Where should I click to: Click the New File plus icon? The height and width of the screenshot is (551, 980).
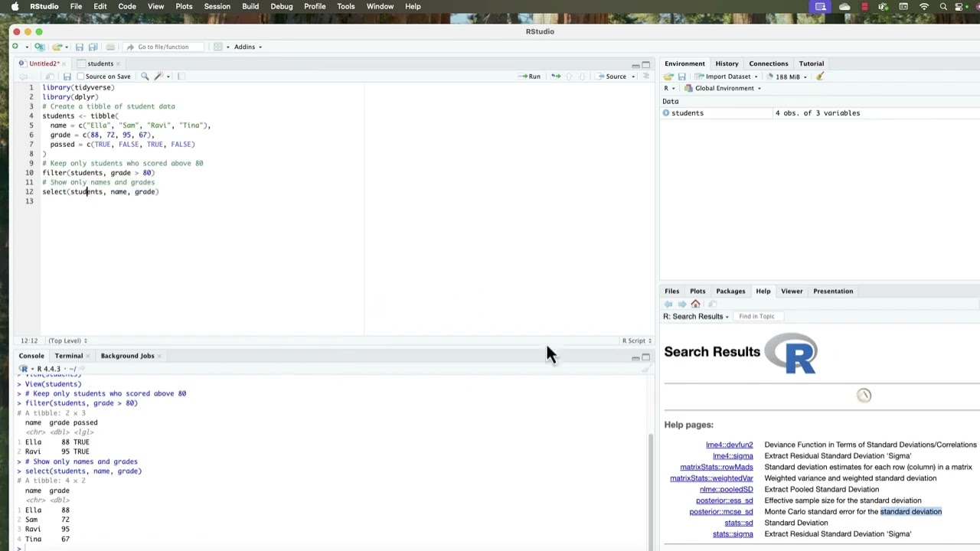pos(15,47)
